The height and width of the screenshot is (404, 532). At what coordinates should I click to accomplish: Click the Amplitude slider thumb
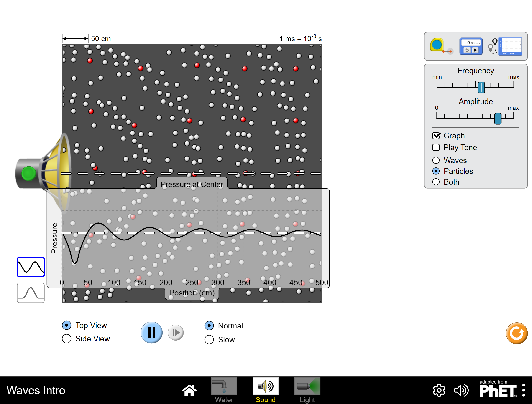498,118
